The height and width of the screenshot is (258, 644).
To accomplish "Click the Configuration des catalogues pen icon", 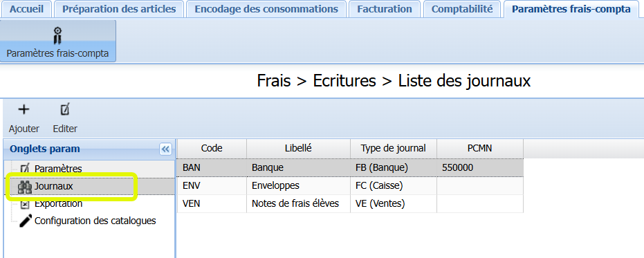I will tap(26, 221).
